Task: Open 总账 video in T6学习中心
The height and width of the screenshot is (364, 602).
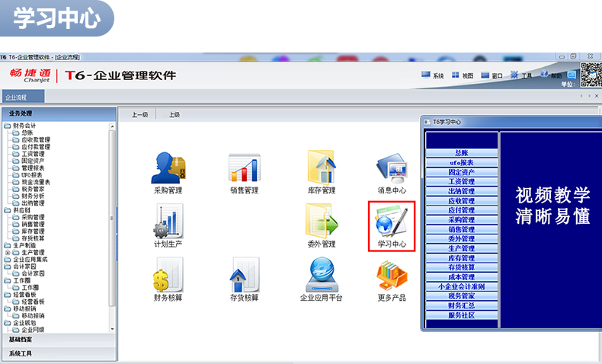Action: (462, 152)
